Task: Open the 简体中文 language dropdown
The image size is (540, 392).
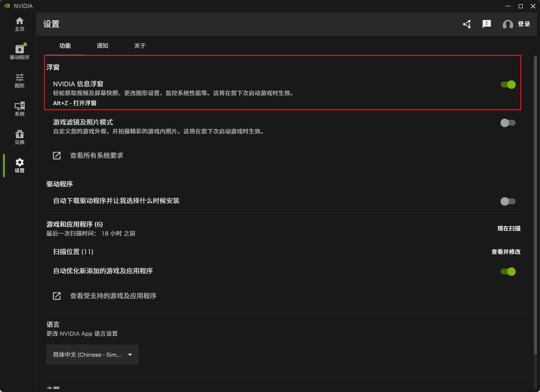Action: (92, 355)
